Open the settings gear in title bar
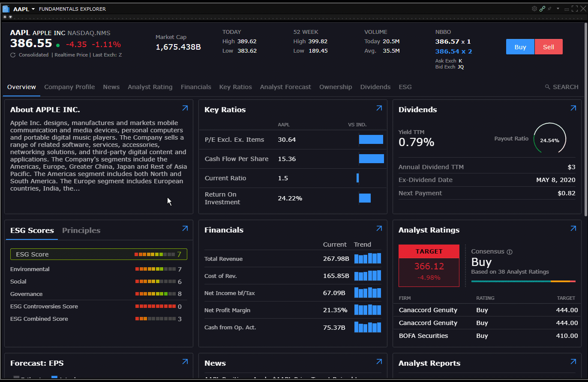Viewport: 588px width, 382px height. 534,9
